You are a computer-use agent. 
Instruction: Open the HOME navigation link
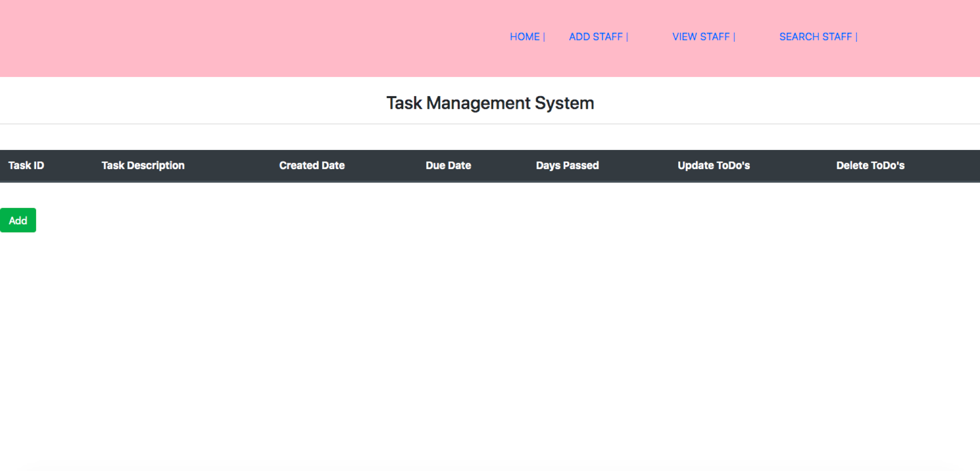[524, 36]
